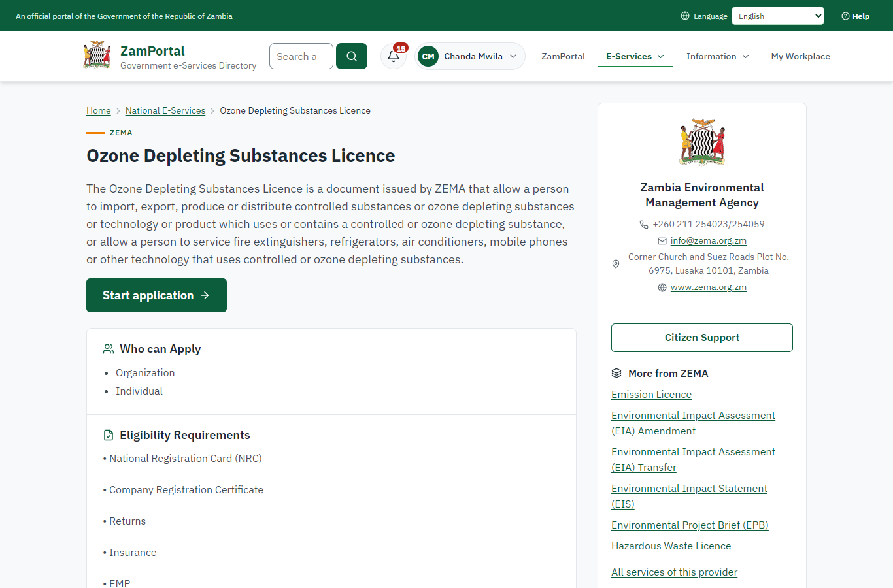
Task: Open Environmental Project Brief (EPB) link
Action: coord(690,525)
